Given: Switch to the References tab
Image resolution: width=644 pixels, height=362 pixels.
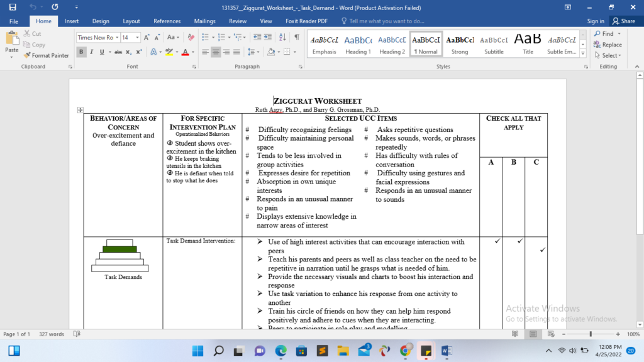Looking at the screenshot, I should click(167, 21).
